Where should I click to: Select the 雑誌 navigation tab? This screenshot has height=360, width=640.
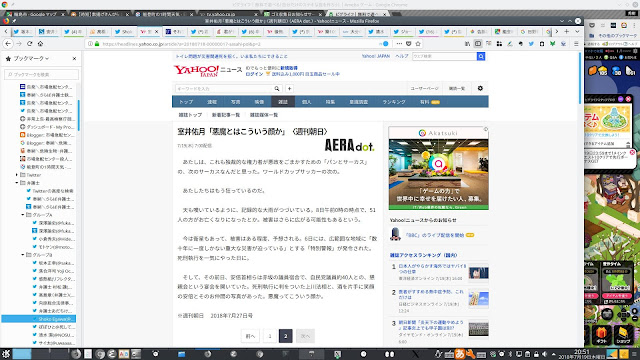283,102
